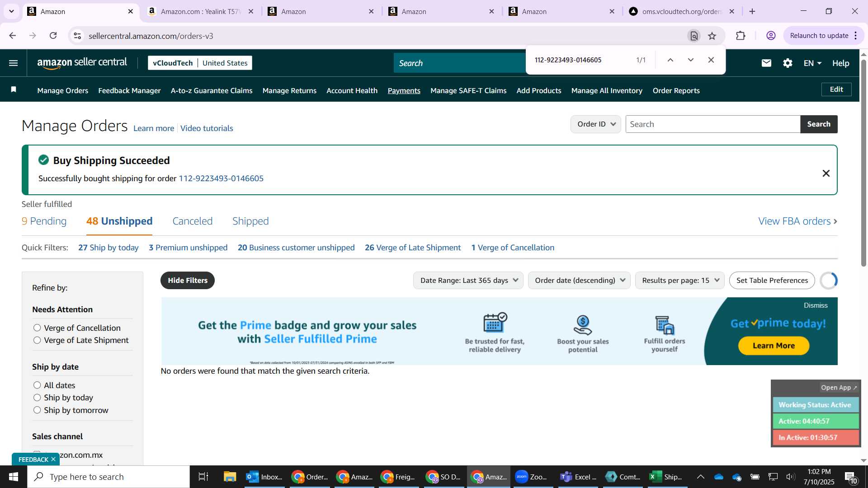Click the Learn More Prime button
This screenshot has width=868, height=488.
click(774, 346)
